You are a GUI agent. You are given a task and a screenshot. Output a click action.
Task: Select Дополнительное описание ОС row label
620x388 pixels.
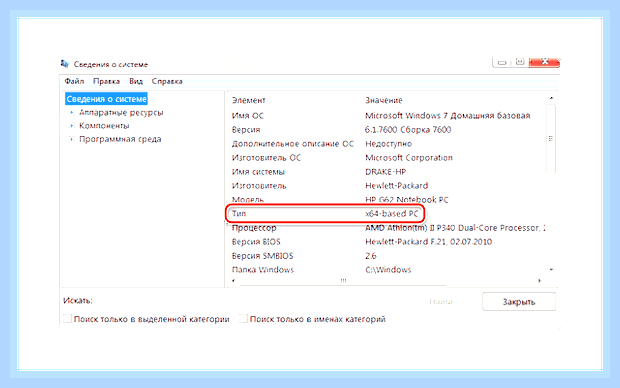pos(293,144)
